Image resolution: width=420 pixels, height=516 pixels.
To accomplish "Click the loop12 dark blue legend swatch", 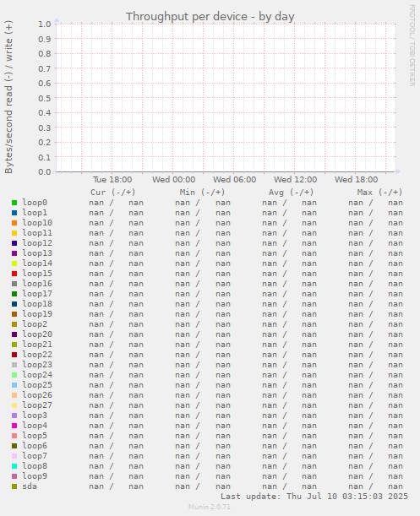I will [x=14, y=243].
